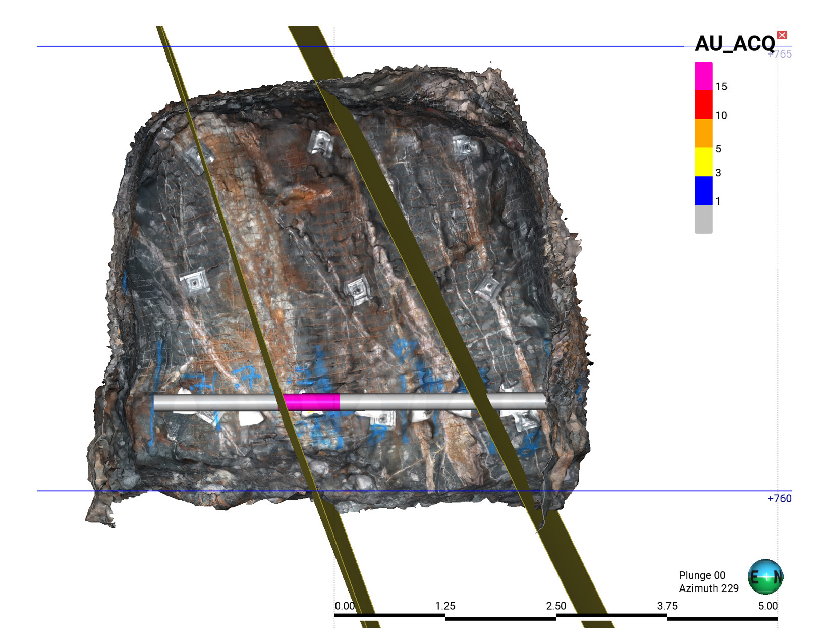Select the +765 elevation label

[780, 54]
